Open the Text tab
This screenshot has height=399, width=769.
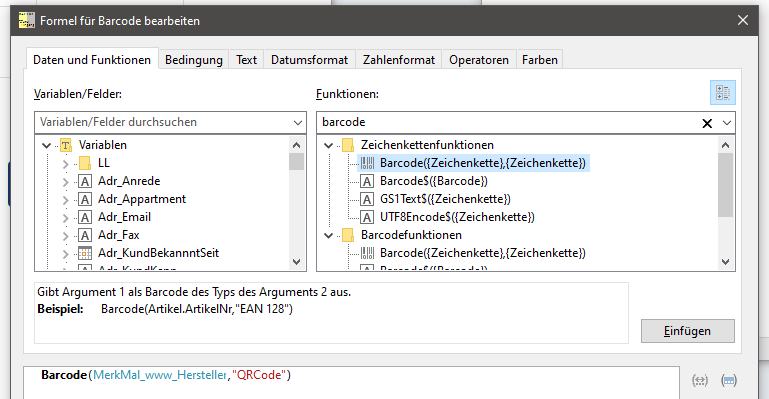[246, 60]
